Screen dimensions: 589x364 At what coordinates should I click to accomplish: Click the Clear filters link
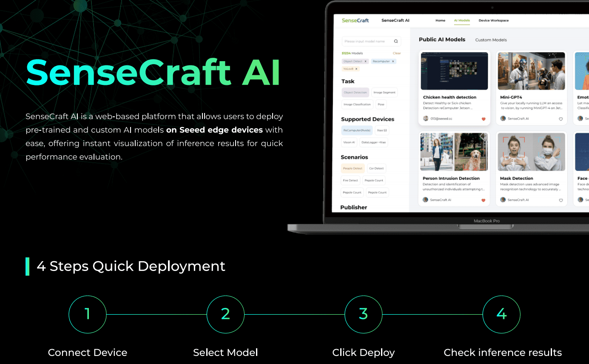tap(396, 53)
